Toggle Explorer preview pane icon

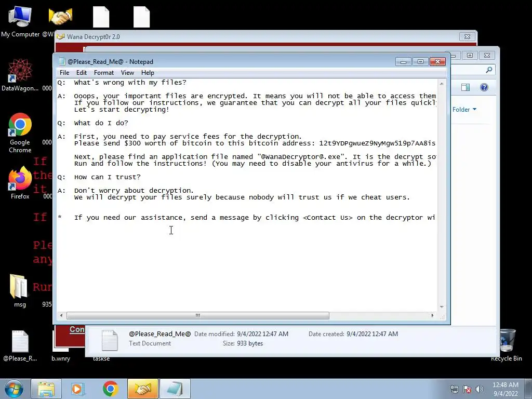[x=465, y=87]
